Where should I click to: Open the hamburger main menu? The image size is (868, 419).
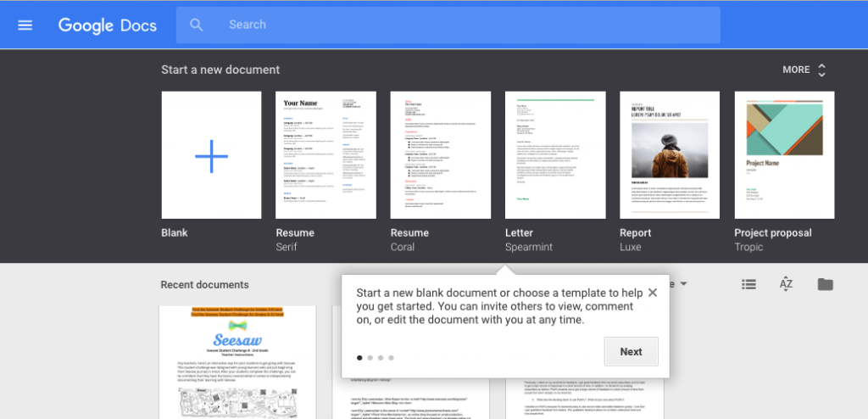(25, 25)
